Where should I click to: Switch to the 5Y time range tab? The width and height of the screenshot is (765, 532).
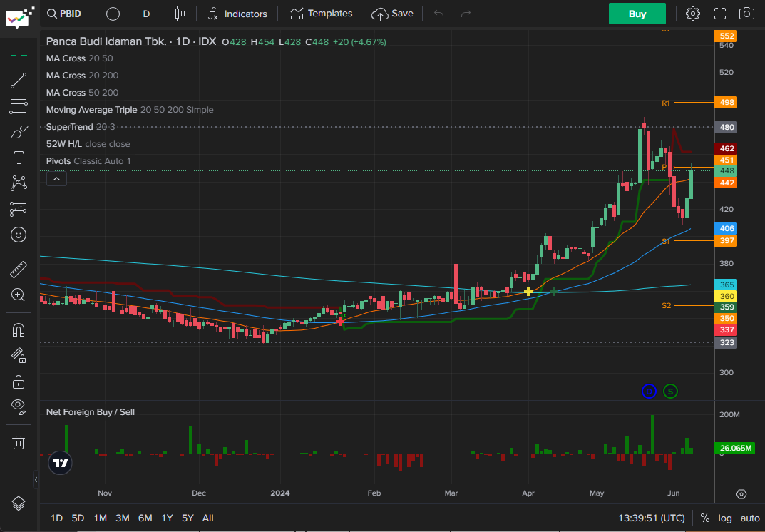(x=187, y=518)
